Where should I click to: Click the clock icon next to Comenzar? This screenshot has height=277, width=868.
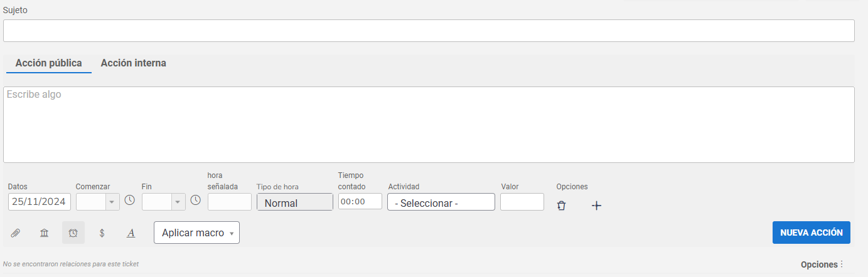pos(129,201)
